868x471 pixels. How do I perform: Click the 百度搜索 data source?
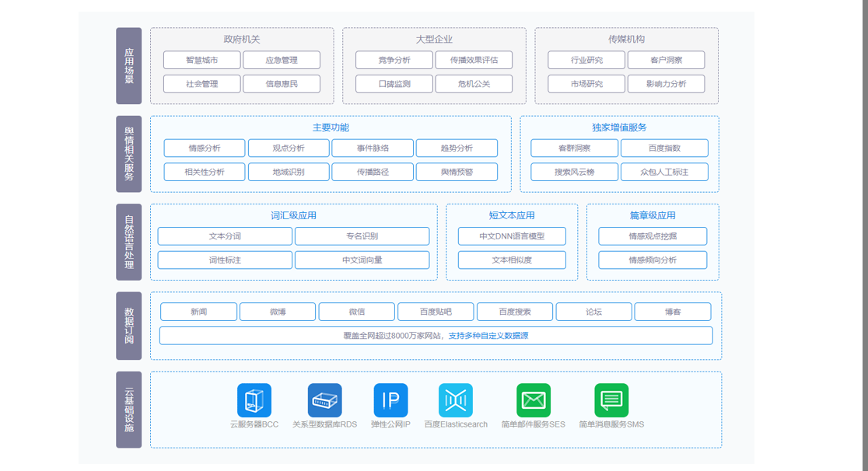pyautogui.click(x=515, y=312)
